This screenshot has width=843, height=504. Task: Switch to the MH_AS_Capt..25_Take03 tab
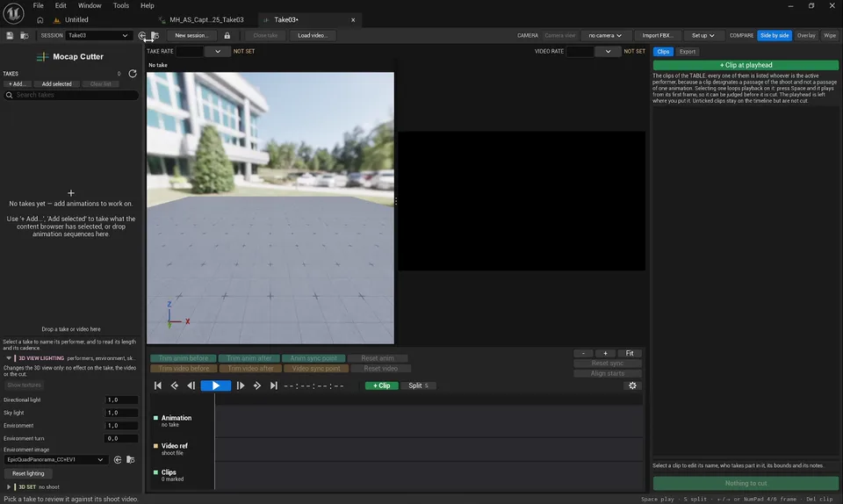206,20
